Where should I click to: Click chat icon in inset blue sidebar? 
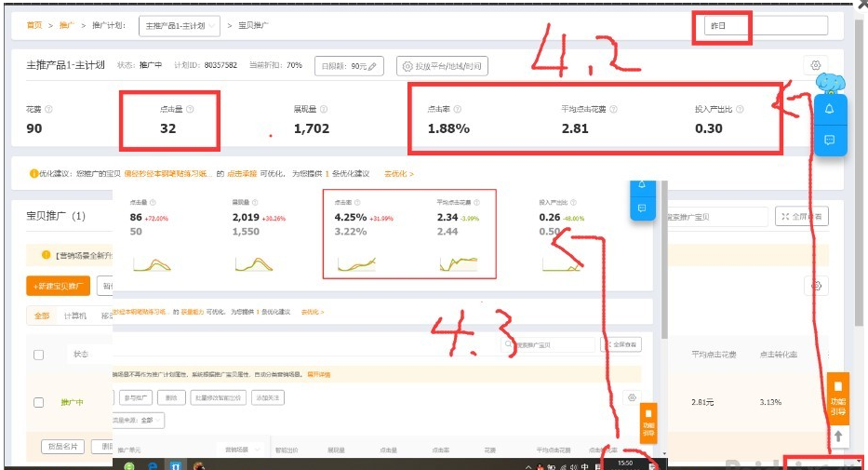(x=642, y=208)
